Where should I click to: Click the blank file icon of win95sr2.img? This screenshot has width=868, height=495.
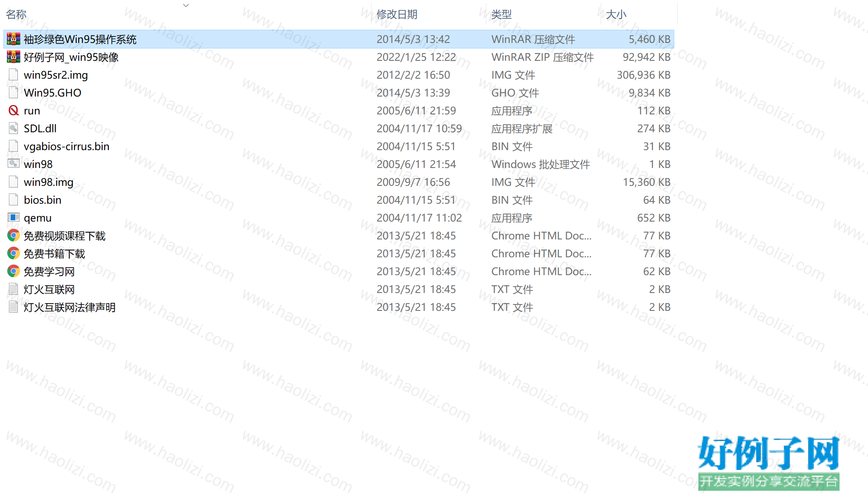(14, 75)
